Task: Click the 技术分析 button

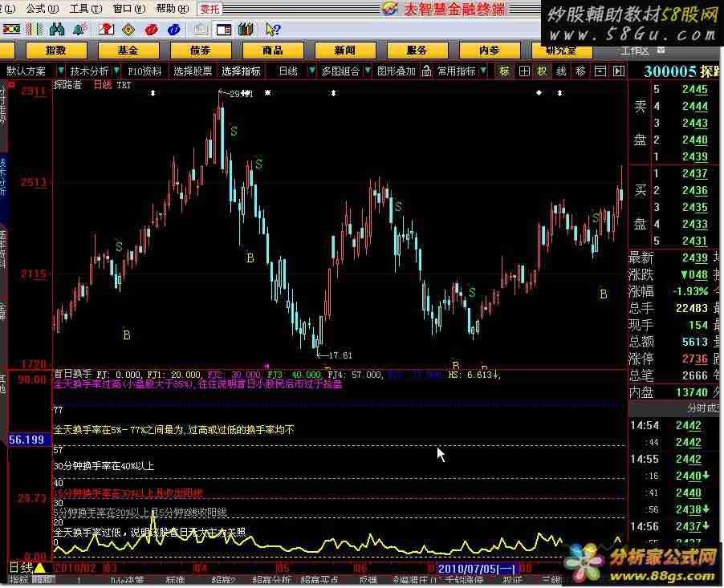Action: (x=89, y=71)
